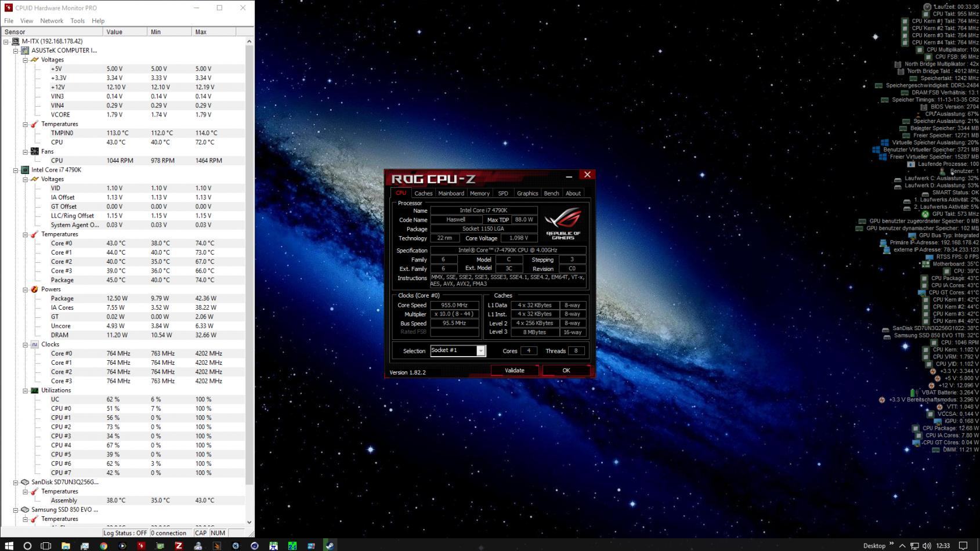
Task: Switch to the Graphics tab in CPU-Z
Action: tap(527, 193)
